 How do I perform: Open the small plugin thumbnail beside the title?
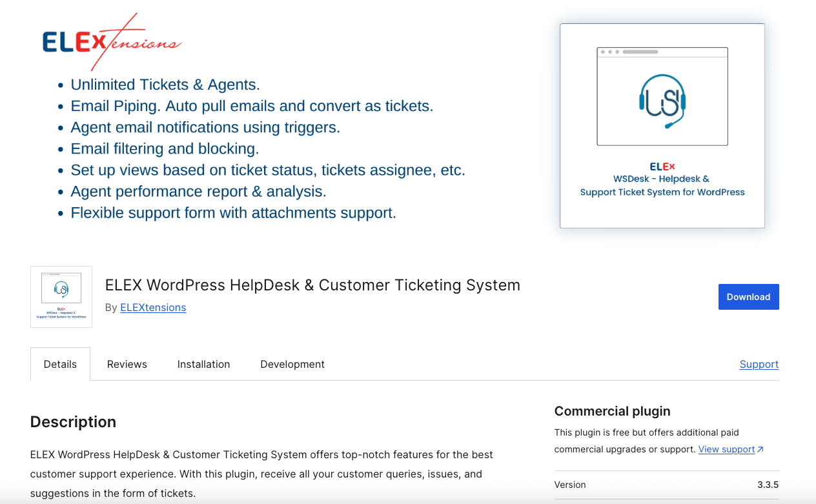click(x=61, y=297)
